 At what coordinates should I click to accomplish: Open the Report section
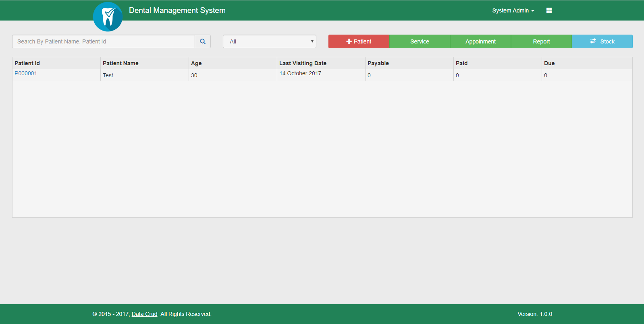pyautogui.click(x=541, y=41)
